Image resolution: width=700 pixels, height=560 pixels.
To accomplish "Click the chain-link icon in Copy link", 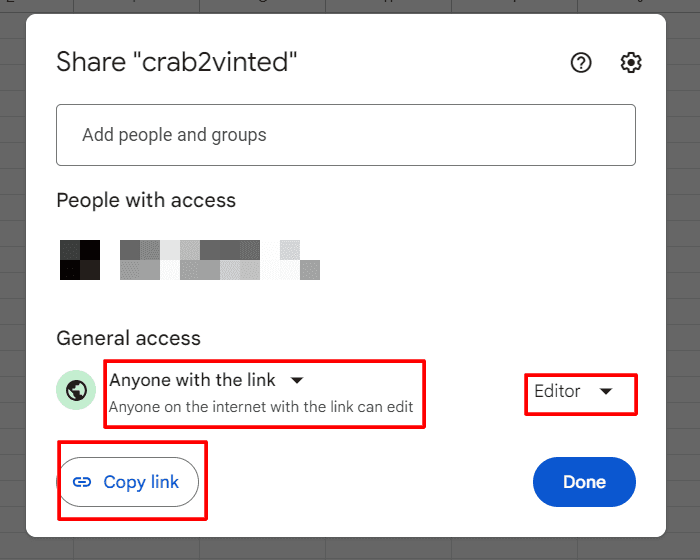I will tap(82, 482).
